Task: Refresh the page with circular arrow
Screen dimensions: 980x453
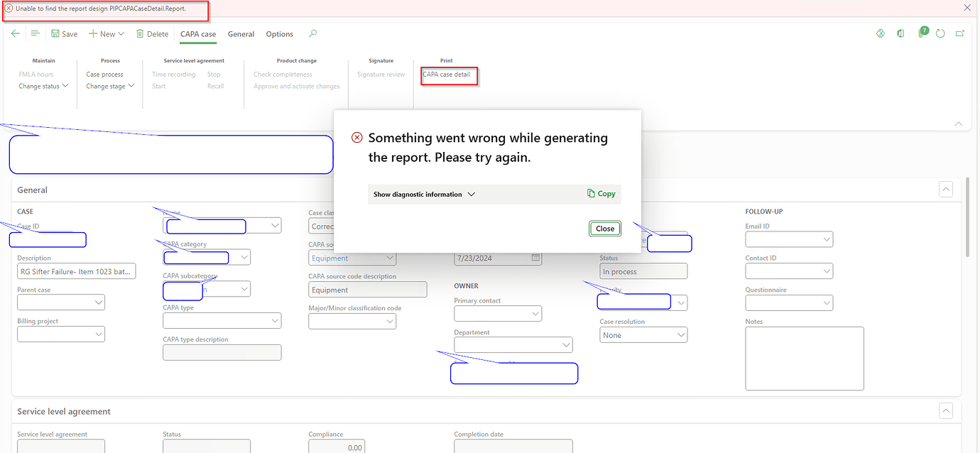Action: [x=940, y=33]
